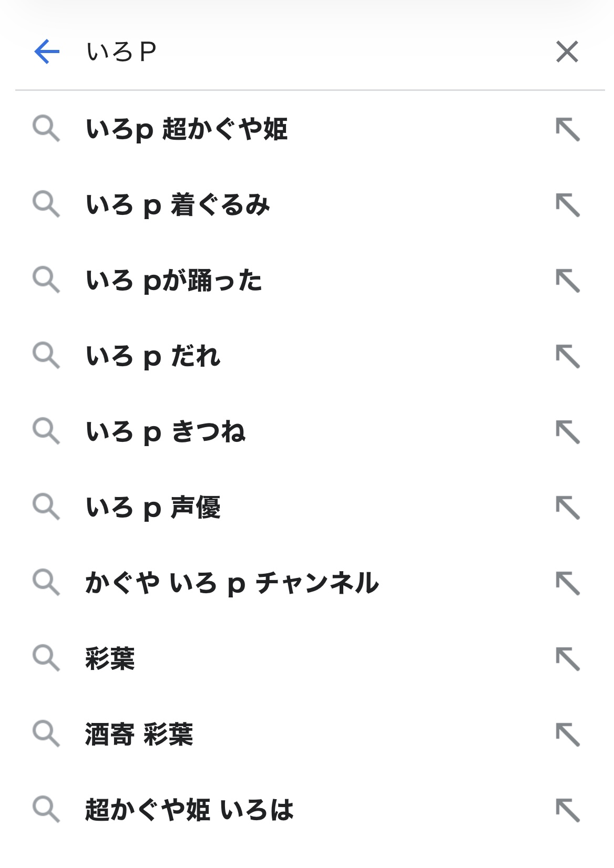Tap arrow icon next to 超かぐや姫 いろは
This screenshot has width=614, height=868.
[x=568, y=810]
